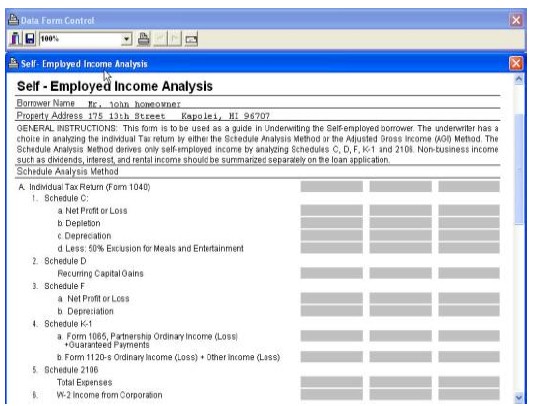Viewport: 533px width, 406px height.
Task: Click third column field of Individual Tax Return row
Action: 469,187
